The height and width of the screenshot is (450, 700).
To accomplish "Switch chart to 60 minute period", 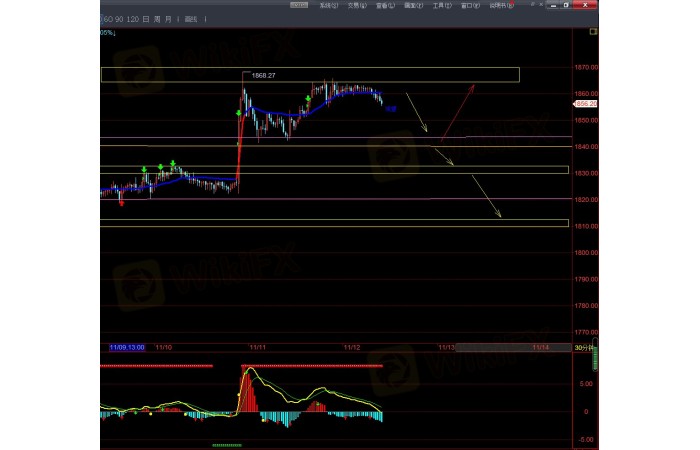I will 107,19.
